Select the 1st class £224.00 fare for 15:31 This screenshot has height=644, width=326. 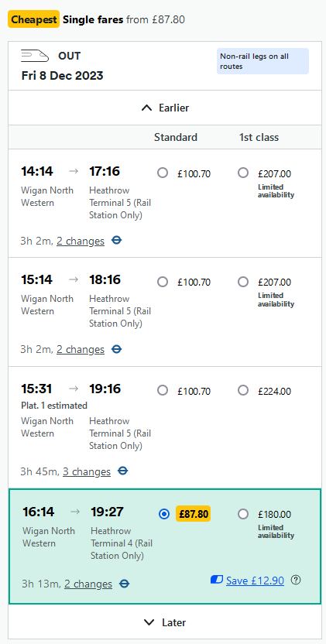243,390
